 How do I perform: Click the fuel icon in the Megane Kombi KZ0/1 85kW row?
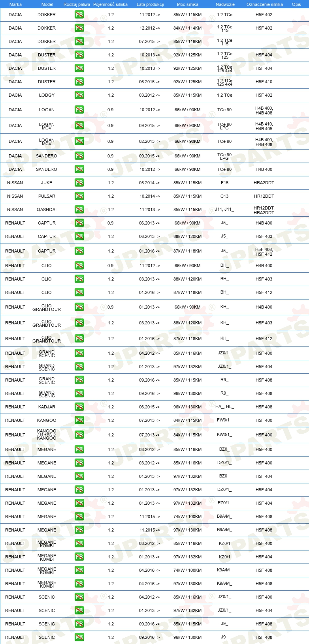[79, 543]
